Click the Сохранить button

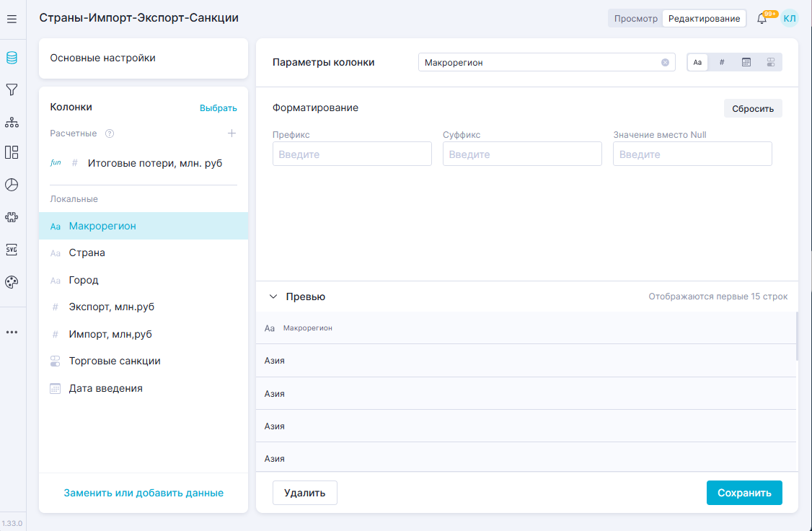click(743, 493)
